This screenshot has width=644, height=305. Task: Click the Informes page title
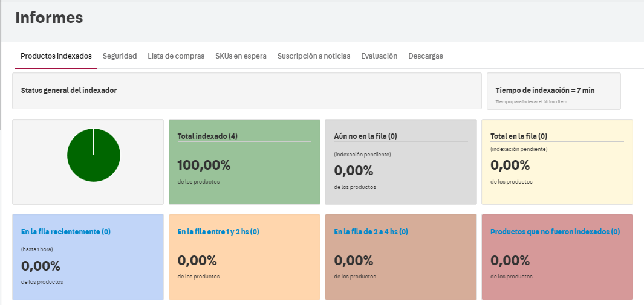[49, 18]
